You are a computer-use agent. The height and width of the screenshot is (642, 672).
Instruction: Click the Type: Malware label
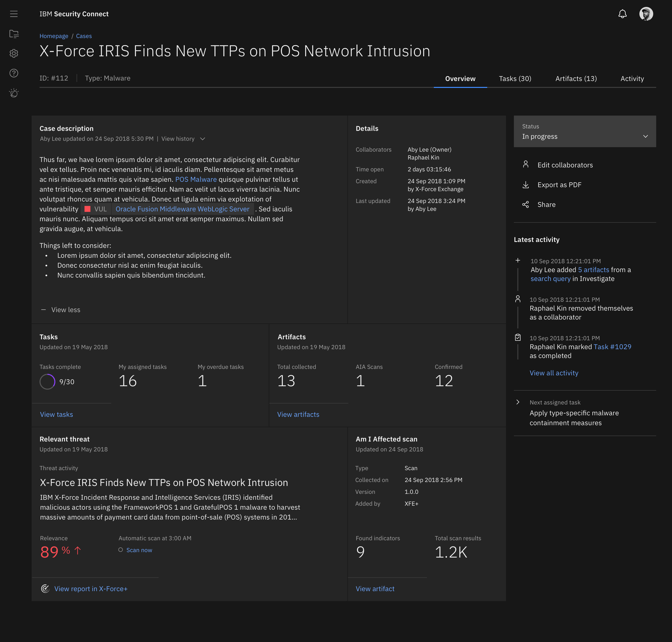click(107, 78)
